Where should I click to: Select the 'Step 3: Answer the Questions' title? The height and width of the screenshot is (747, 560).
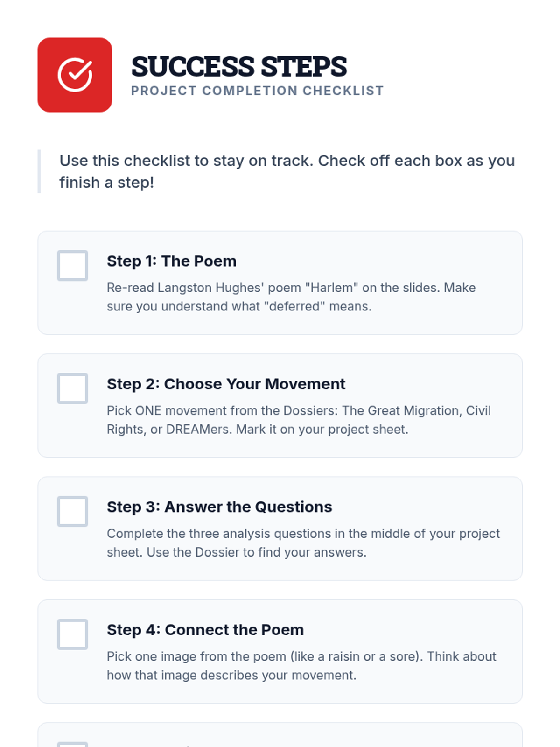pyautogui.click(x=219, y=507)
